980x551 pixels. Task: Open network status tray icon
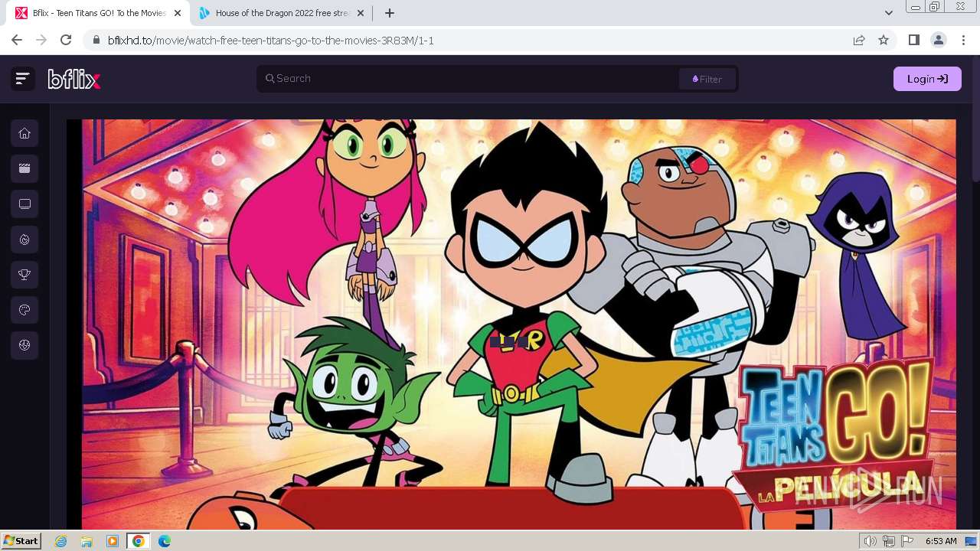tap(889, 541)
